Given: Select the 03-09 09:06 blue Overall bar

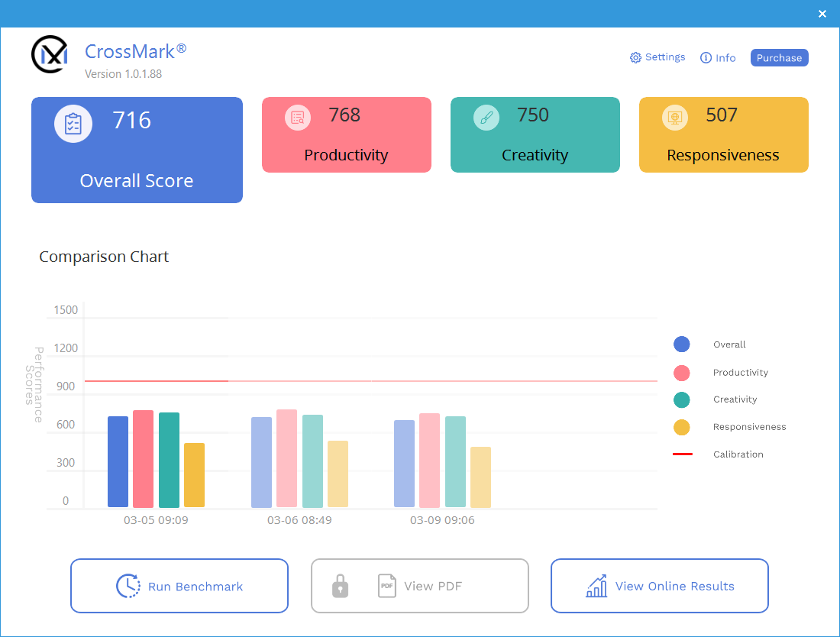Looking at the screenshot, I should pos(405,464).
